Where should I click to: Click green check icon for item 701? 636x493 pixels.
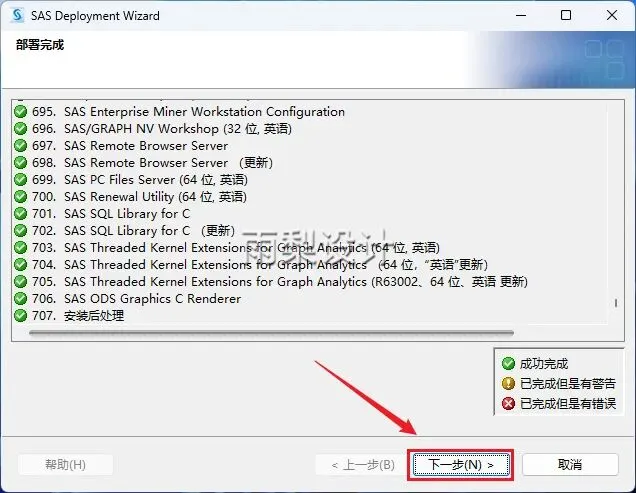[20, 214]
